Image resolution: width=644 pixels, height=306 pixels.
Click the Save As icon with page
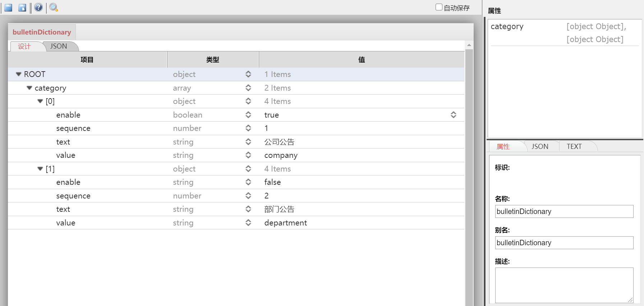(x=22, y=8)
